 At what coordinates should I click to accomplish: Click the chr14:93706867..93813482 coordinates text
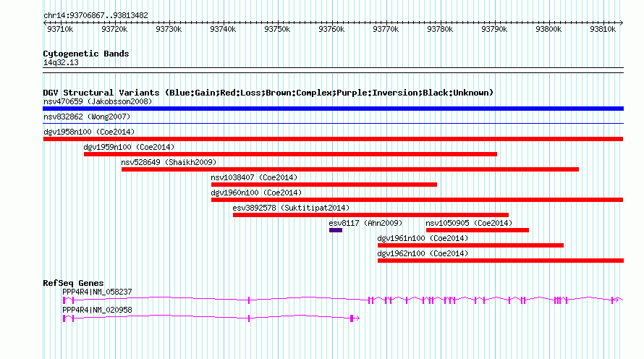(96, 15)
